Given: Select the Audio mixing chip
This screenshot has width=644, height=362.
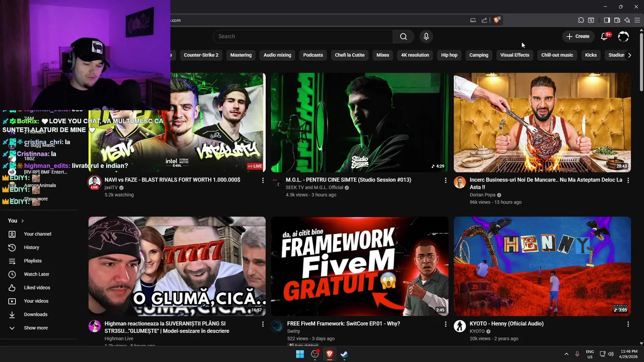Looking at the screenshot, I should click(x=277, y=55).
